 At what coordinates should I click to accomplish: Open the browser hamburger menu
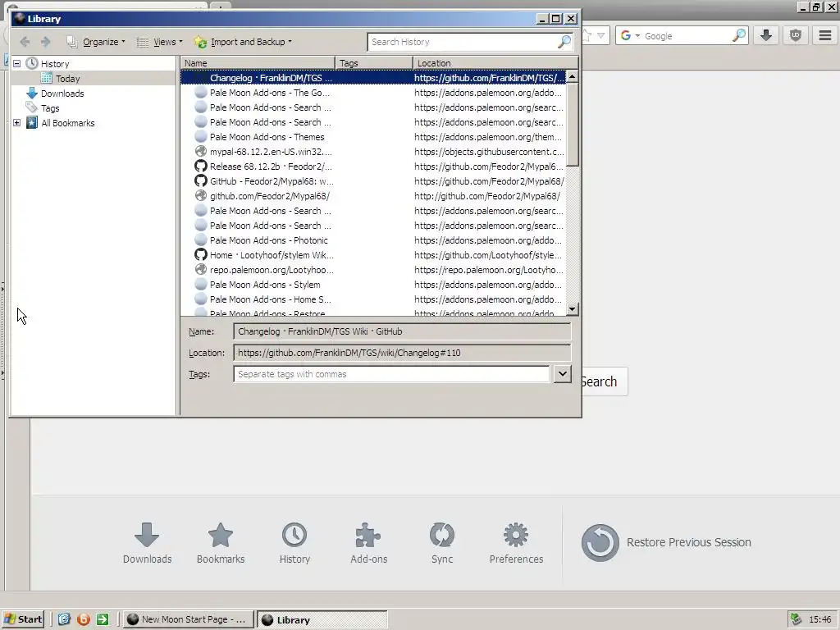pos(825,36)
